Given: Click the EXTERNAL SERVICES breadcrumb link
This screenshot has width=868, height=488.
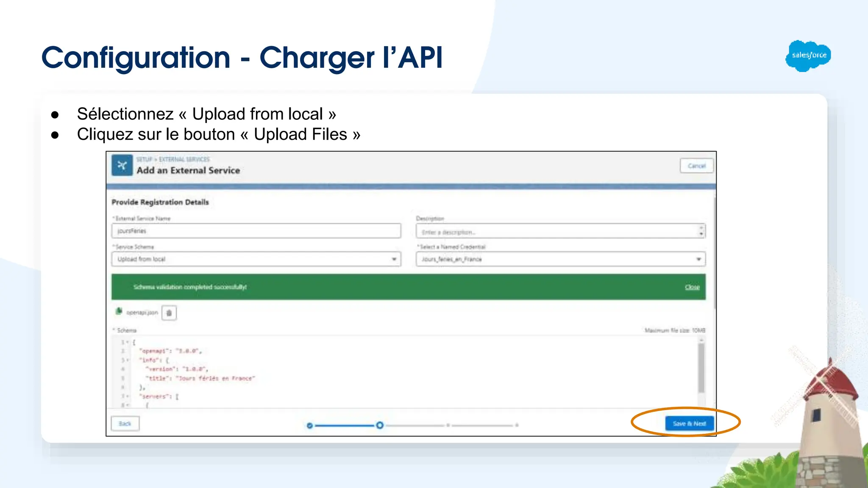Looking at the screenshot, I should (184, 159).
